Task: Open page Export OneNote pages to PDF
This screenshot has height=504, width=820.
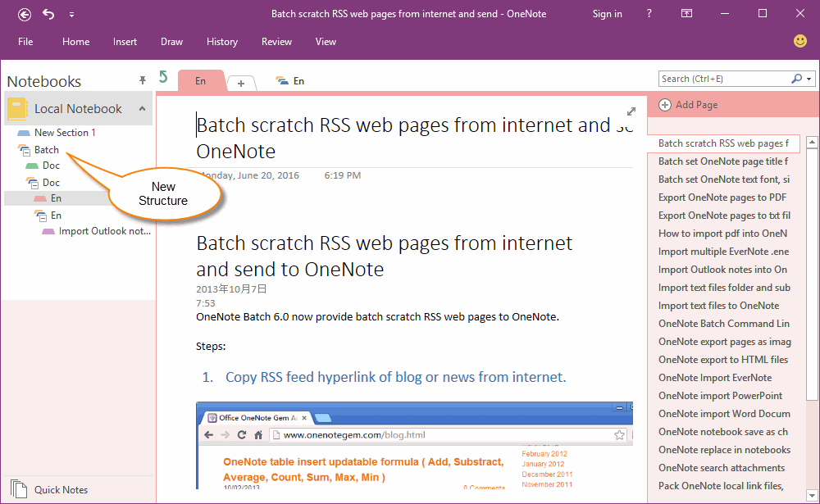Action: coord(723,198)
